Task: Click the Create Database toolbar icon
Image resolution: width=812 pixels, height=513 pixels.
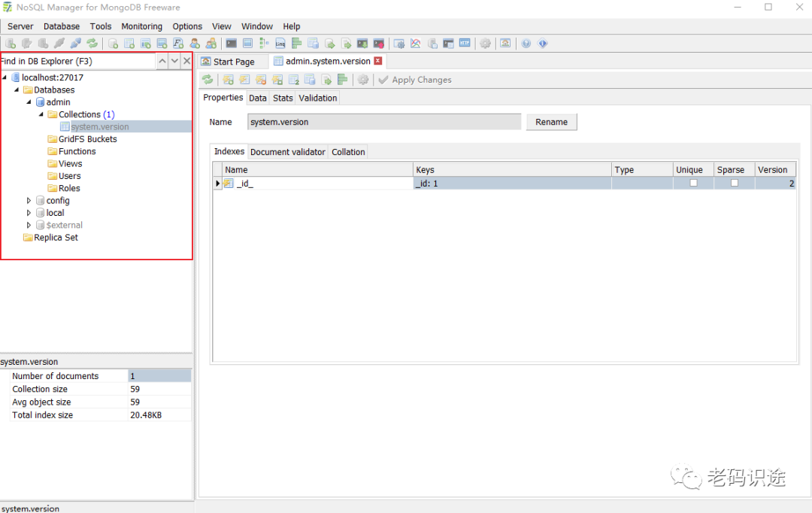Action: pyautogui.click(x=113, y=44)
